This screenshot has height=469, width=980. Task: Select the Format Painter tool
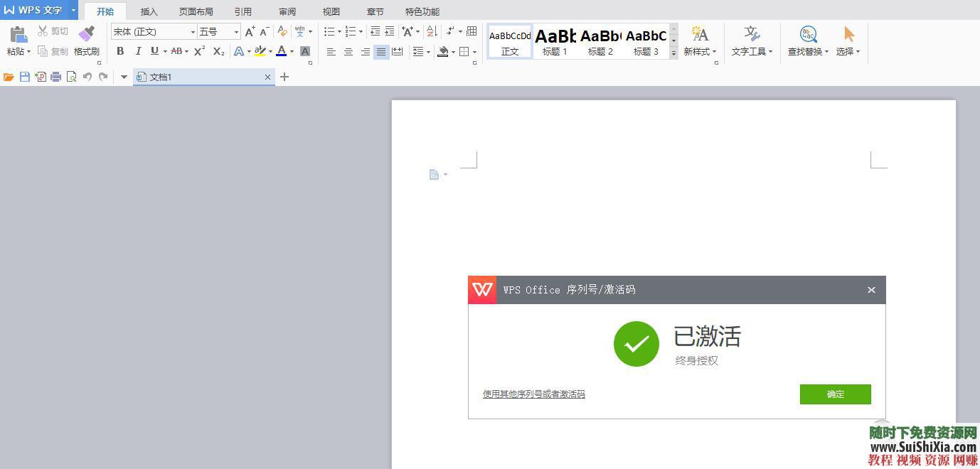86,41
